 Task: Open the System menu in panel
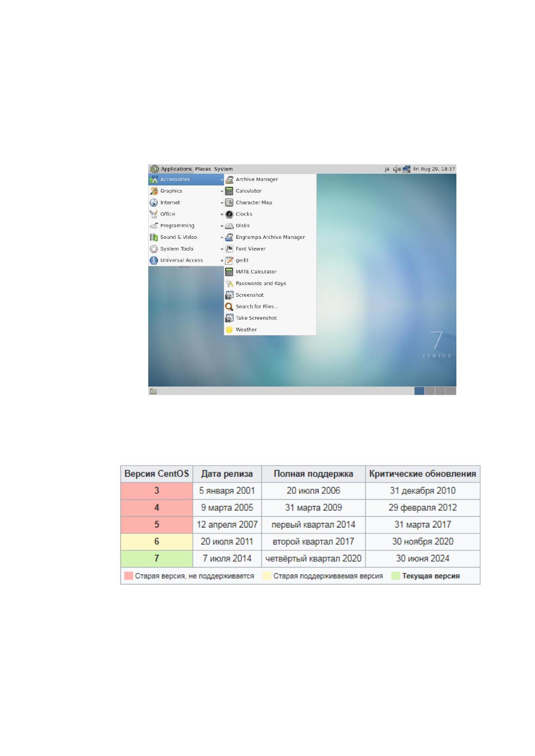pyautogui.click(x=223, y=169)
